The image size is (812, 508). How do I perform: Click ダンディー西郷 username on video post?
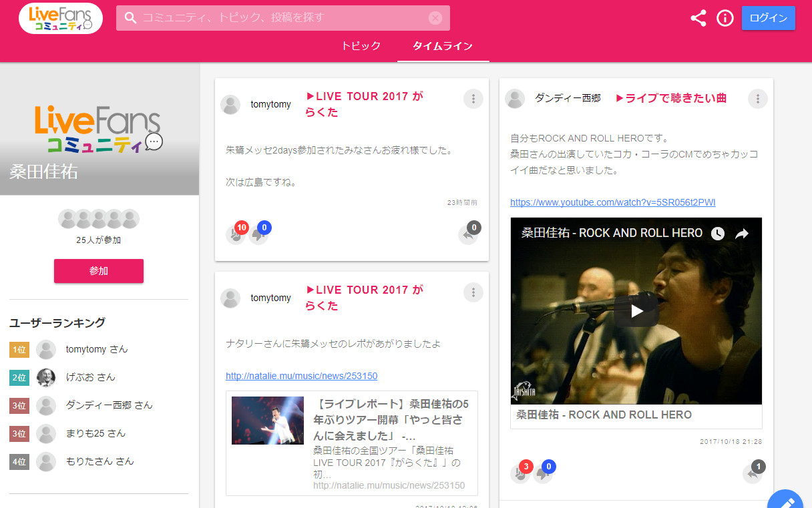(568, 98)
